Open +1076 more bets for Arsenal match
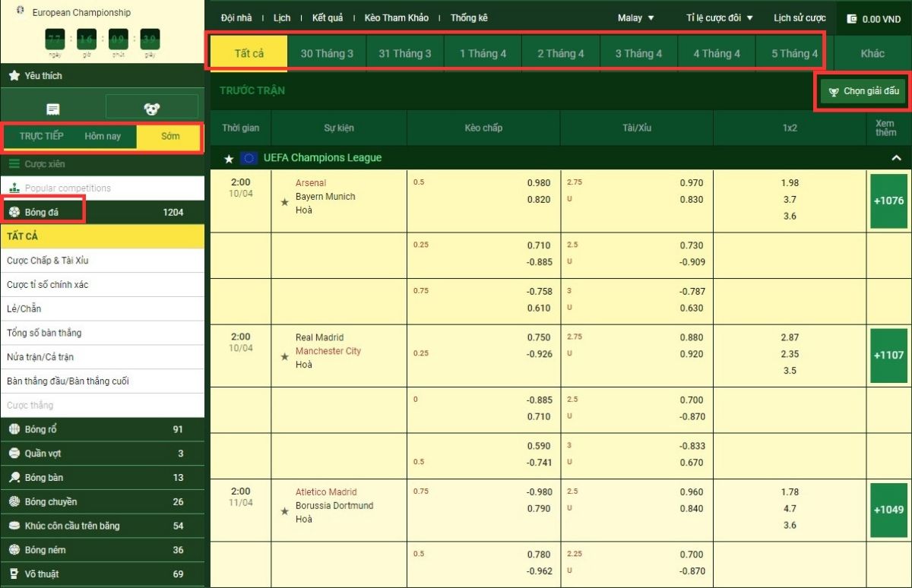Image resolution: width=912 pixels, height=588 pixels. (x=888, y=201)
